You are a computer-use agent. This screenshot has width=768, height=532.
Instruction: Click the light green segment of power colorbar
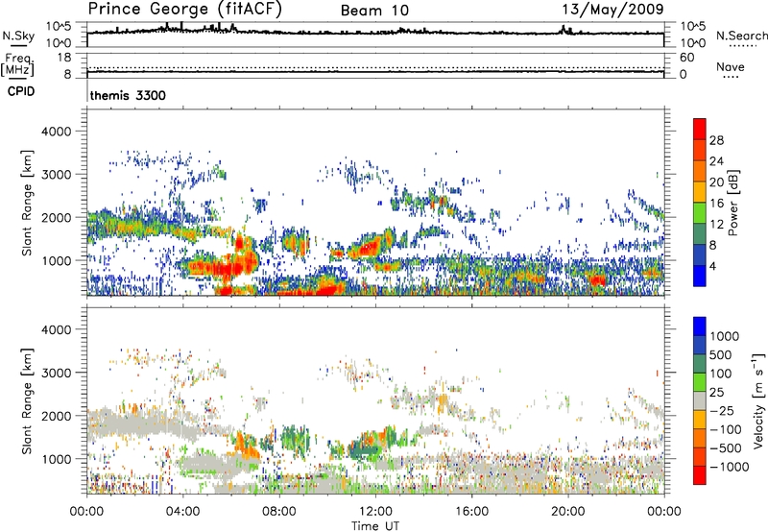tap(700, 213)
